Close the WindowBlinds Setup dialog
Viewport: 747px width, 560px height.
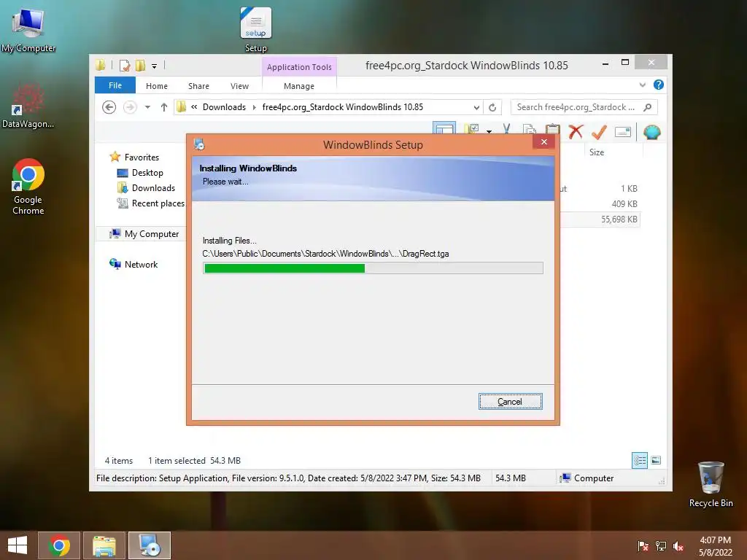pos(543,142)
